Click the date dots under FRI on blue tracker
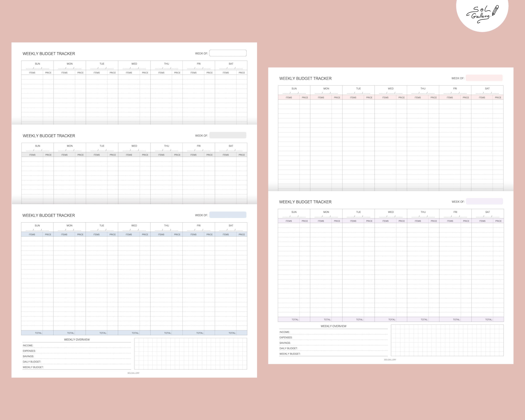This screenshot has height=420, width=525. (198, 230)
